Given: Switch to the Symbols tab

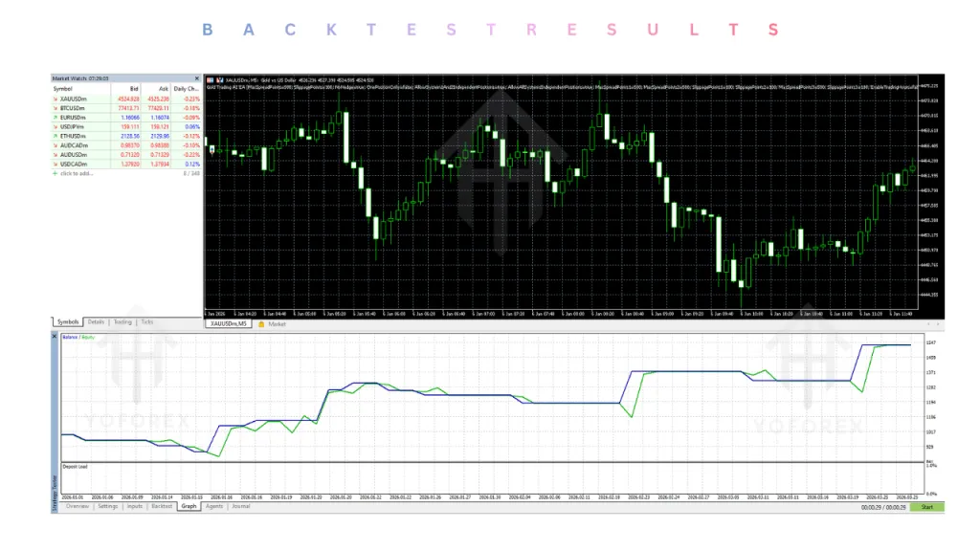Looking at the screenshot, I should click(x=68, y=322).
